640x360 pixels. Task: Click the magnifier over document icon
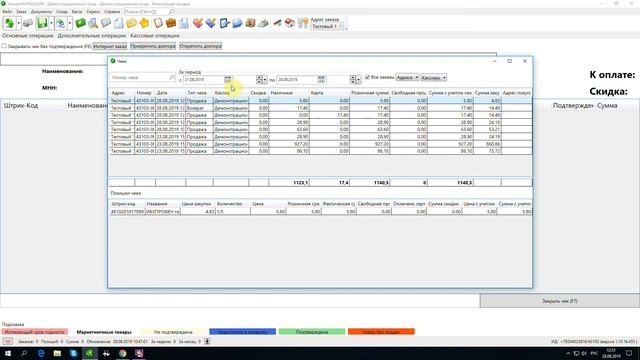(x=93, y=23)
